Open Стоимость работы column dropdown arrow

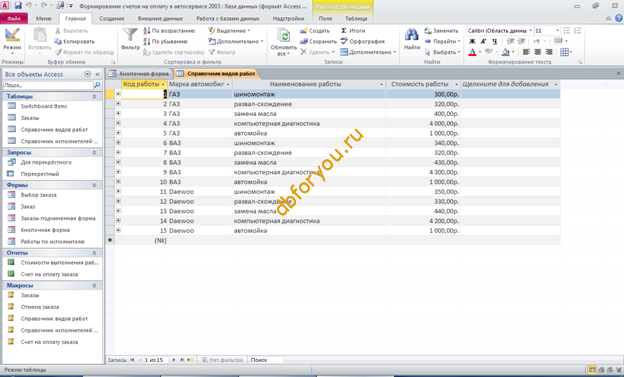[456, 84]
